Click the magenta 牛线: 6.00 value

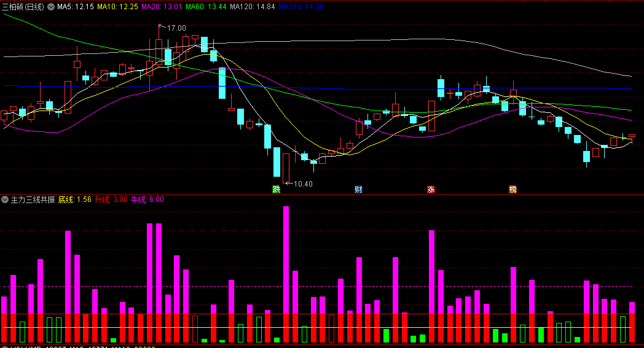pos(147,200)
